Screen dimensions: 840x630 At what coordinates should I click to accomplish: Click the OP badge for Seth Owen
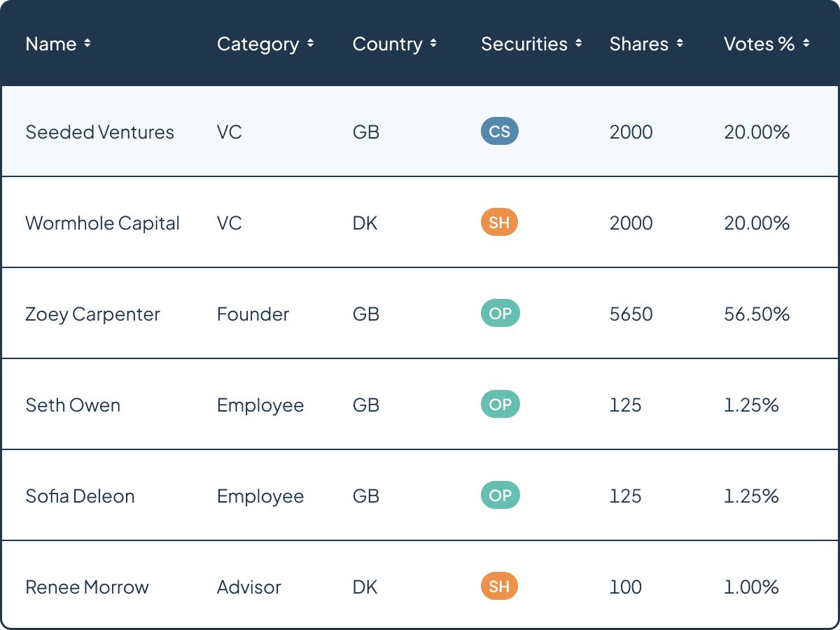(x=500, y=405)
